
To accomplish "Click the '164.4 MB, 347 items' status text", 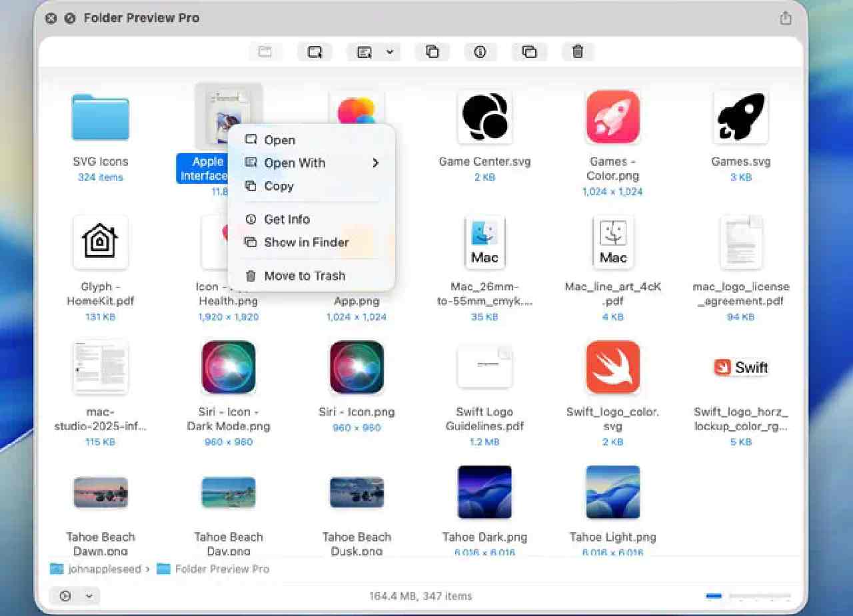I will [x=421, y=596].
